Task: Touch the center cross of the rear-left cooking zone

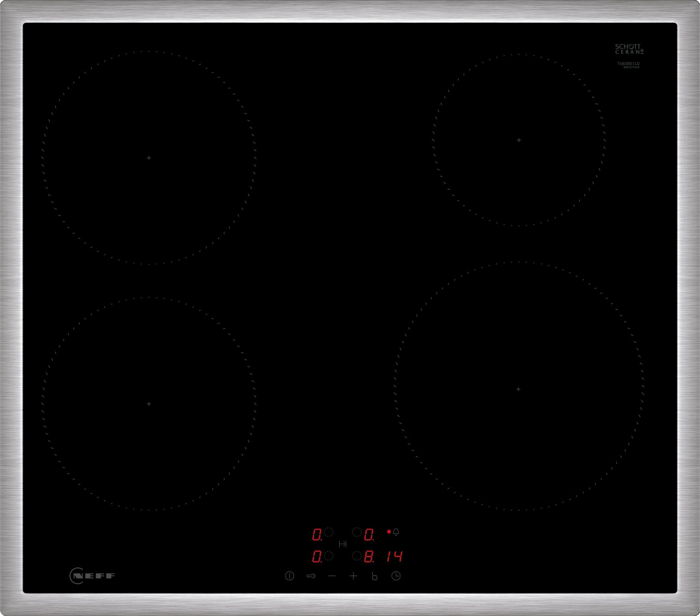Action: 149,158
